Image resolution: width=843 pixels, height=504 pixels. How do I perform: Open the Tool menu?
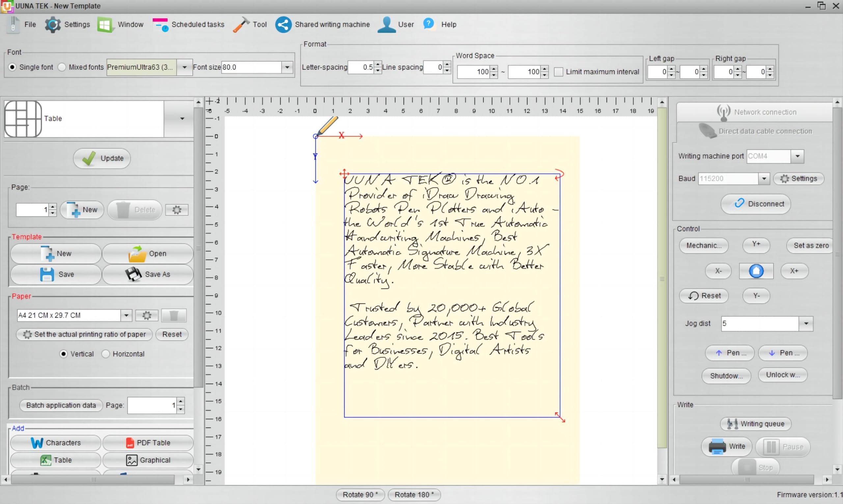[x=250, y=24]
